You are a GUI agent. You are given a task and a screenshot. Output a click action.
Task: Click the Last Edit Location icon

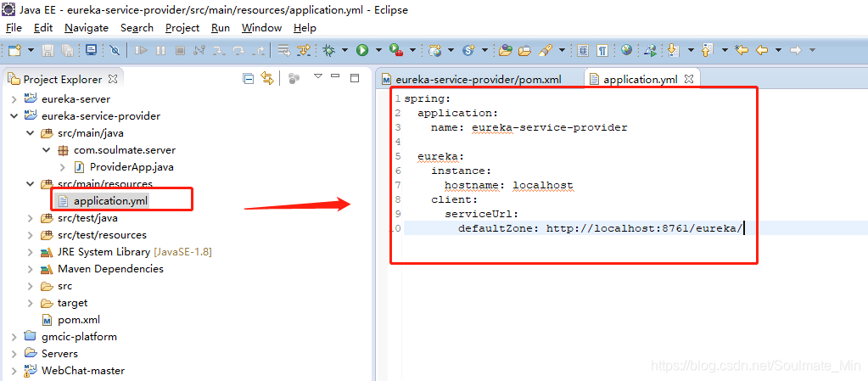pyautogui.click(x=742, y=50)
